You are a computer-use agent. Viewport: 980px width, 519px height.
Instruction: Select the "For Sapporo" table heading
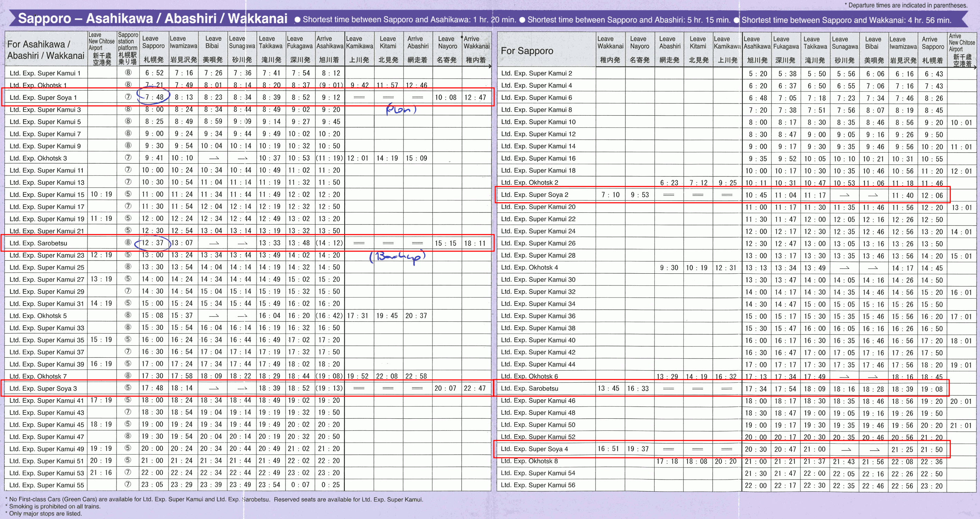coord(527,51)
